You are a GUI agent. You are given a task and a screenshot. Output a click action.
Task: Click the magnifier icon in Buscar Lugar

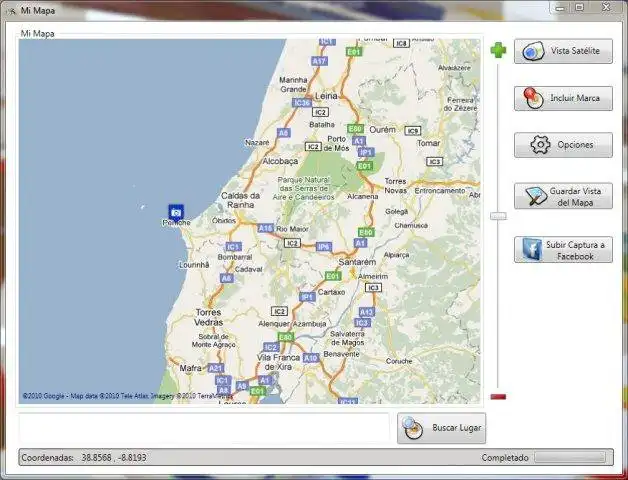click(413, 428)
